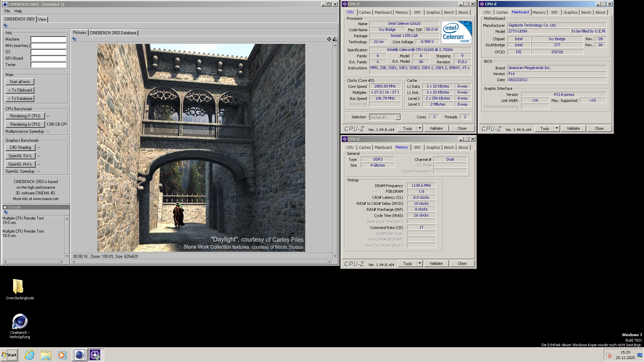Image resolution: width=644 pixels, height=362 pixels.
Task: Open Tools dropdown arrow in CPU tab window
Action: (420, 128)
